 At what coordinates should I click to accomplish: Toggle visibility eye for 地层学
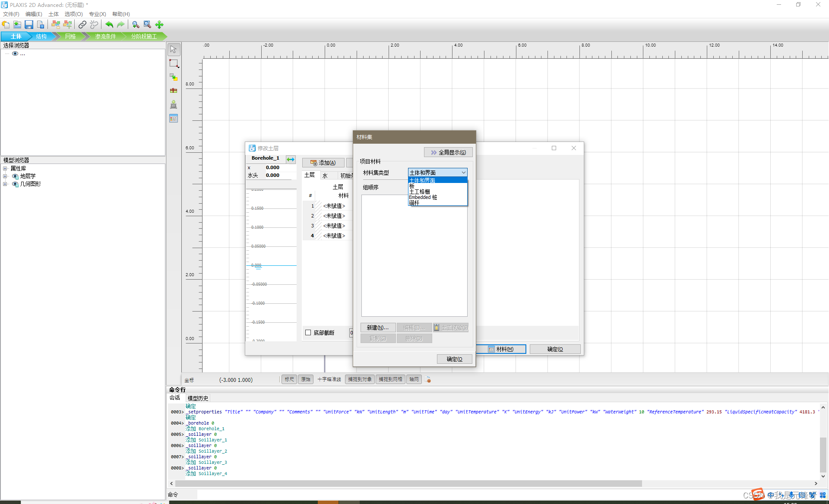(x=15, y=176)
